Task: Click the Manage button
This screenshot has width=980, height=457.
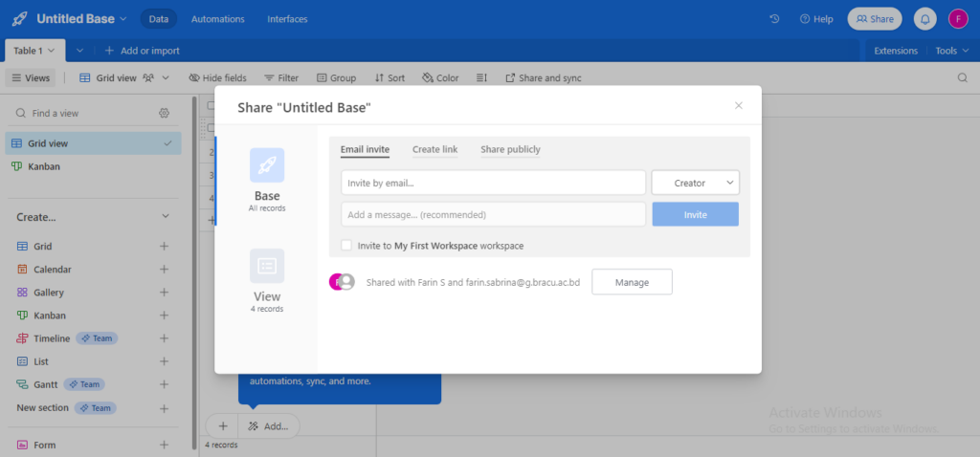Action: click(x=632, y=282)
